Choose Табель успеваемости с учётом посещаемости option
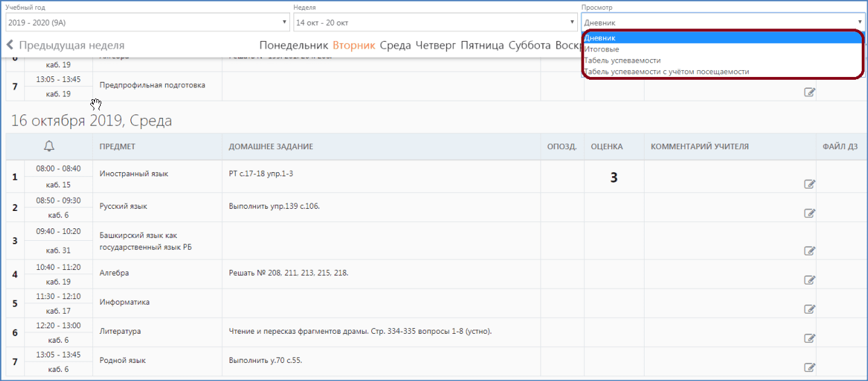Screen dimensions: 868x381 (666, 71)
